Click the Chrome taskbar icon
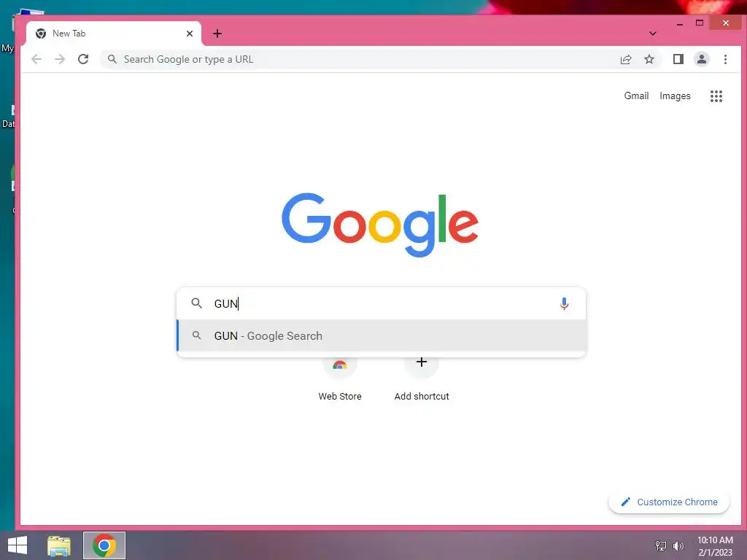747x560 pixels. click(104, 545)
